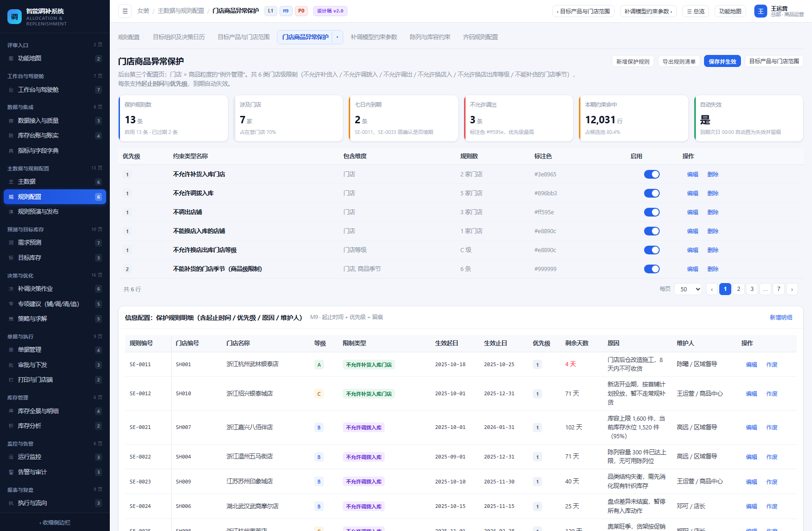Open 运行监控 sidebar item

click(x=55, y=457)
